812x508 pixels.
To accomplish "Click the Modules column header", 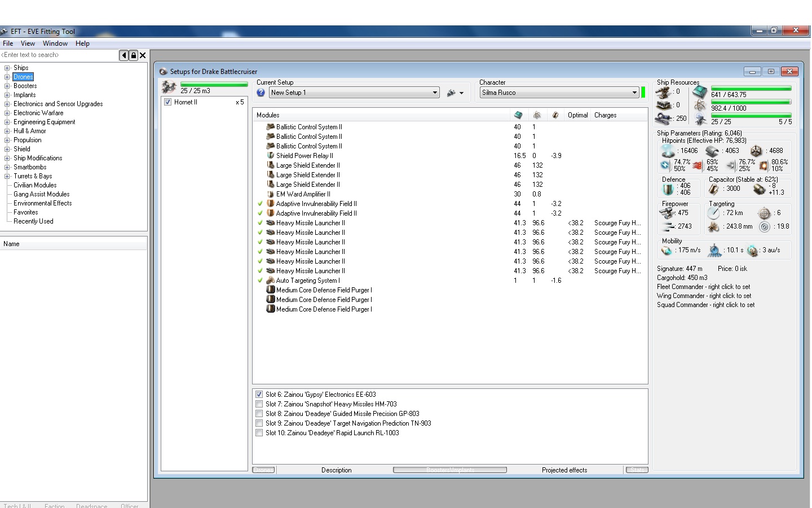I will click(x=382, y=115).
